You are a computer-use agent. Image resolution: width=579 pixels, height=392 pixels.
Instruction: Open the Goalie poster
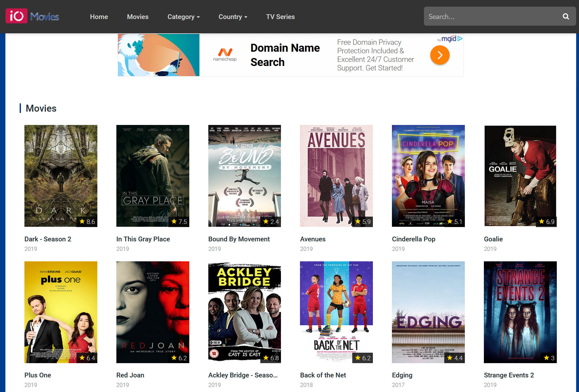[x=520, y=176]
